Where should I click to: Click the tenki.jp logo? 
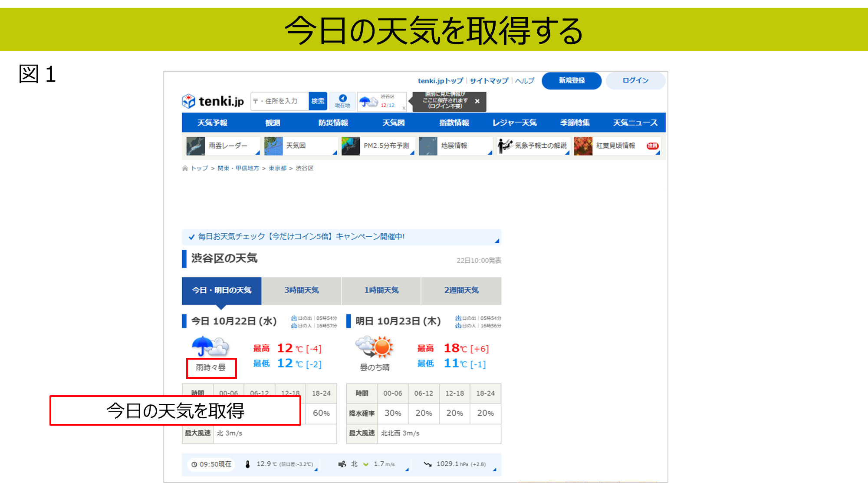(213, 101)
